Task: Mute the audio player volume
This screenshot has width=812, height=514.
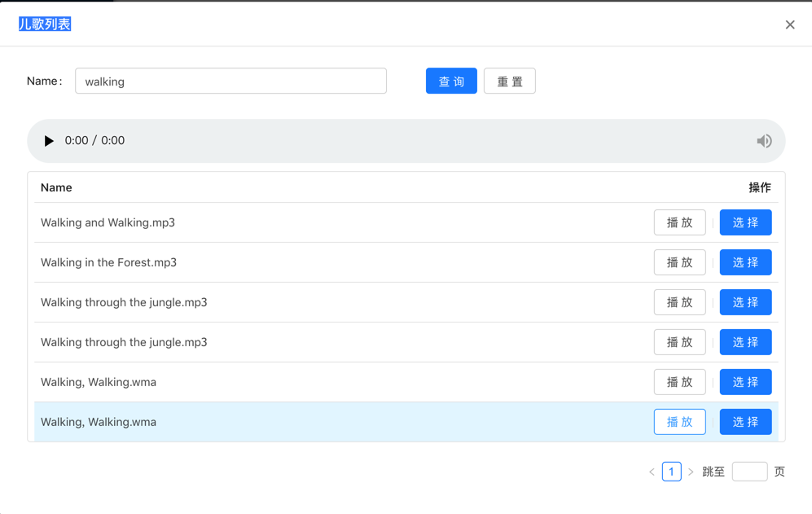Action: pos(764,141)
